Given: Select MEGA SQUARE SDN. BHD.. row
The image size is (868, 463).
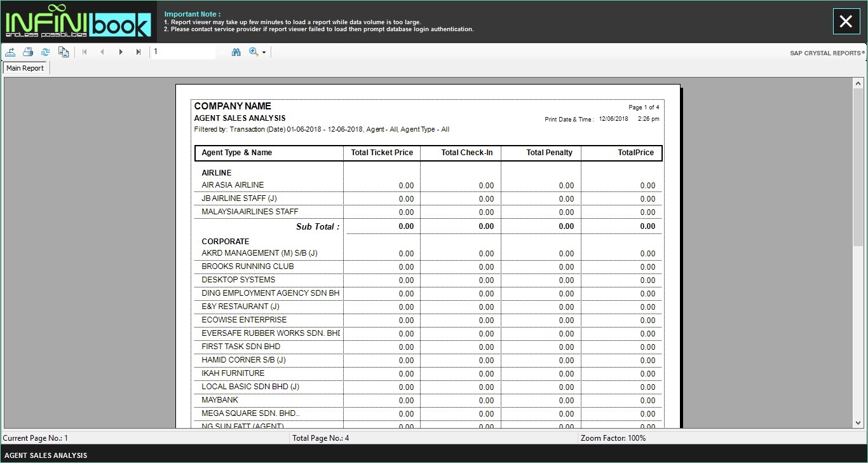Looking at the screenshot, I should click(x=428, y=413).
